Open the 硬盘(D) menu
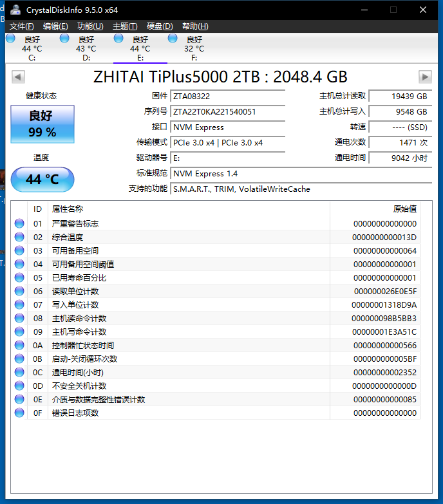The width and height of the screenshot is (443, 504). (x=160, y=26)
